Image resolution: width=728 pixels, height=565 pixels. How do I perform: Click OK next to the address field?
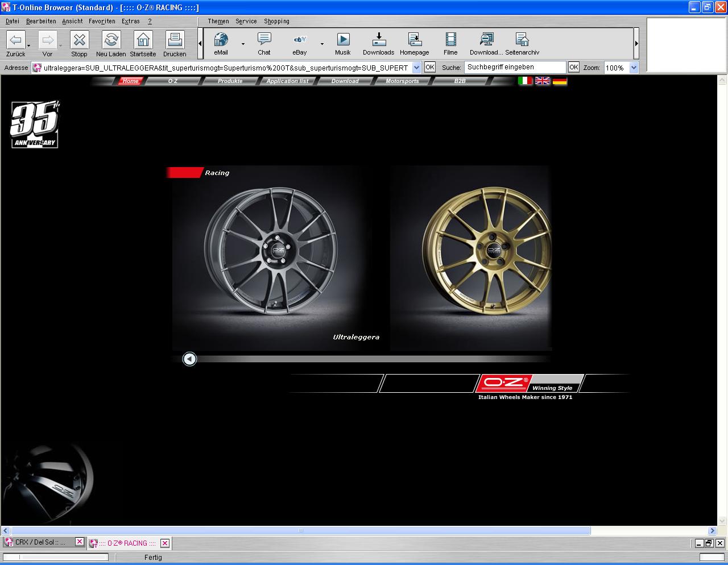(x=430, y=67)
